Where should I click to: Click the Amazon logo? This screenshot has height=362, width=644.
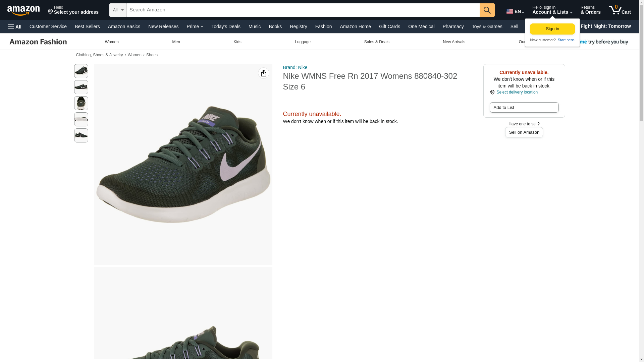point(23,10)
